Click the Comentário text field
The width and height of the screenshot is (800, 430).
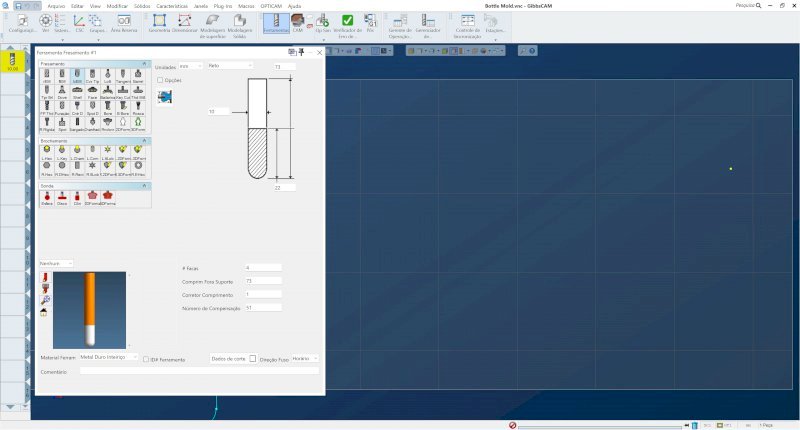pyautogui.click(x=199, y=370)
